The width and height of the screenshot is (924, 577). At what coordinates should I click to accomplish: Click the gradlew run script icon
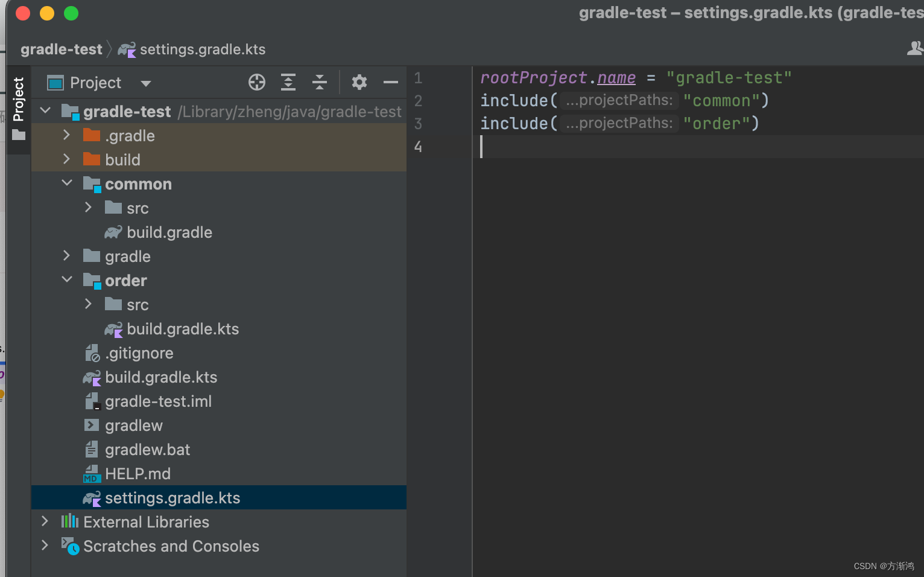(92, 425)
